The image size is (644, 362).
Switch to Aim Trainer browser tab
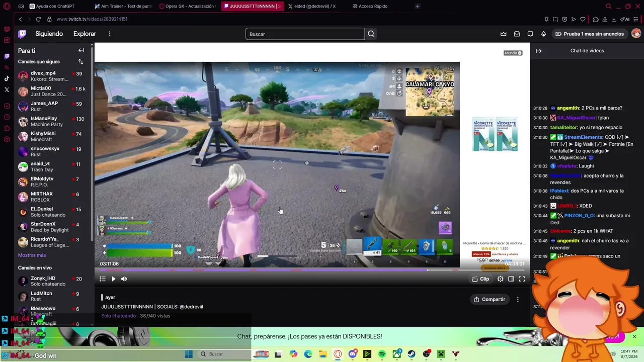coord(123,6)
